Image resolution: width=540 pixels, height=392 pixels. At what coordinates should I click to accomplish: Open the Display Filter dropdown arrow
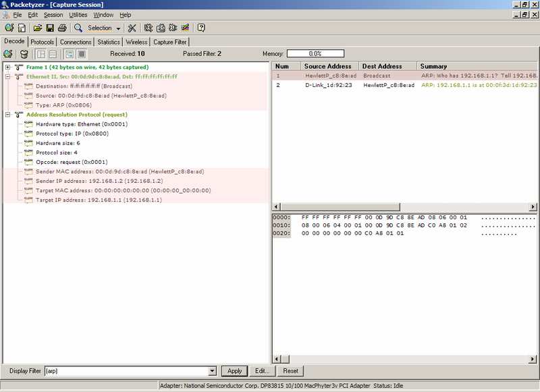tap(213, 371)
